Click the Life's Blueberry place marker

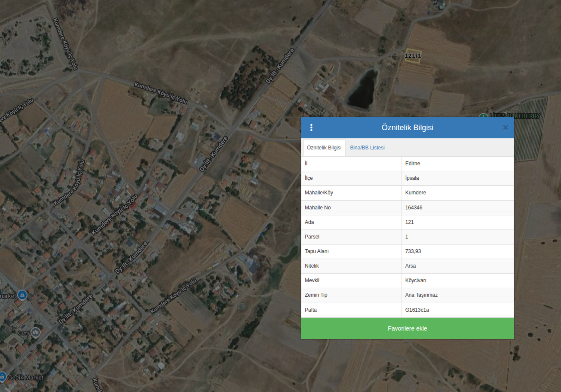click(483, 116)
